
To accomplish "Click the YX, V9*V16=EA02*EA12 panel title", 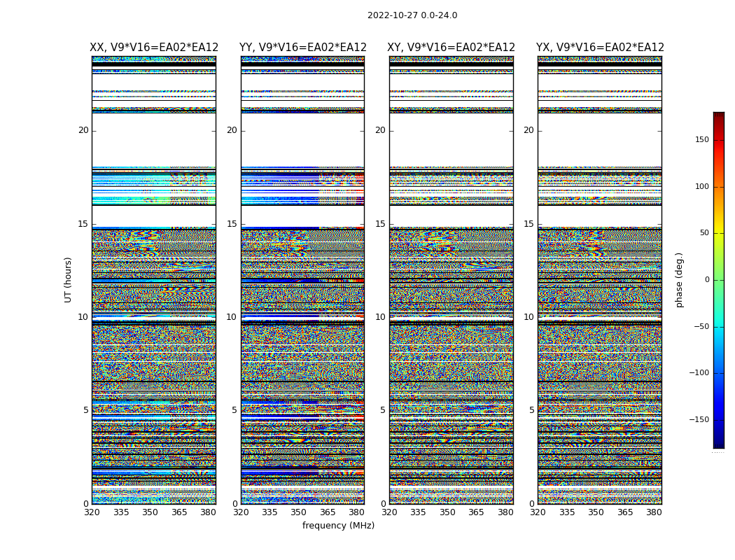I will 600,48.
